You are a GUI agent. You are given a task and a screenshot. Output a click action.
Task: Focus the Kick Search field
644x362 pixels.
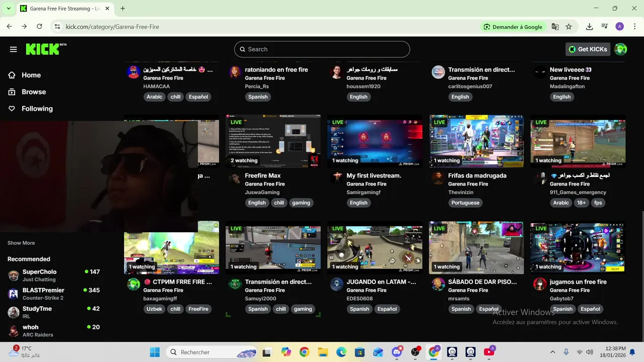[322, 49]
